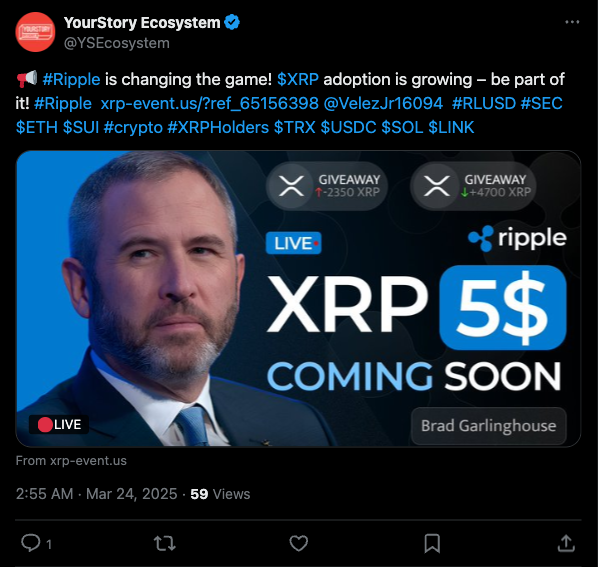The width and height of the screenshot is (598, 567).
Task: Open the #RLUSD hashtag
Action: [x=484, y=103]
